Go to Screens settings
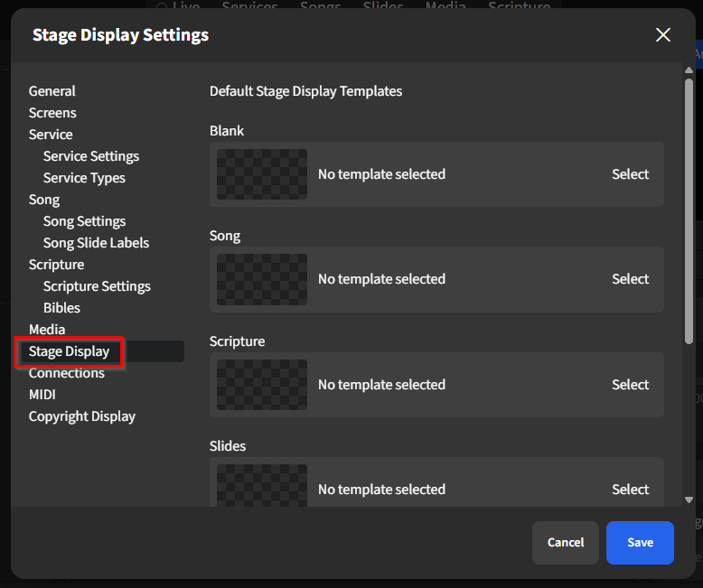This screenshot has width=703, height=588. point(52,113)
